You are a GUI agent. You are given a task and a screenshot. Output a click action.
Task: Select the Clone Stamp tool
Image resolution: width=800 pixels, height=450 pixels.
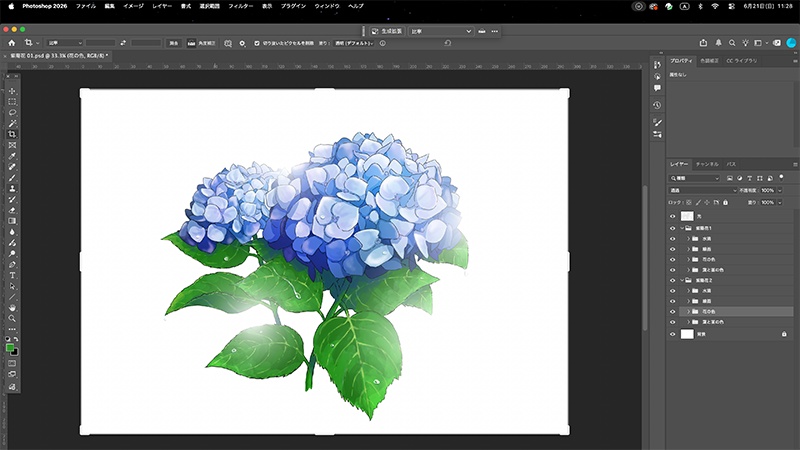click(12, 189)
